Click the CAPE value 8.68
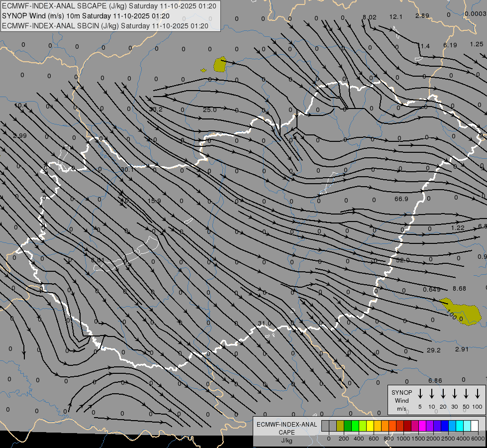 point(459,289)
